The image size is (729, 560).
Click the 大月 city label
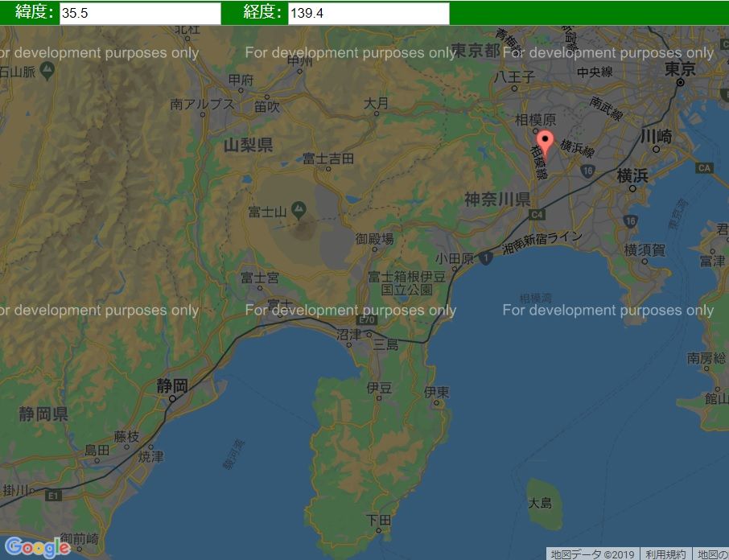(376, 103)
